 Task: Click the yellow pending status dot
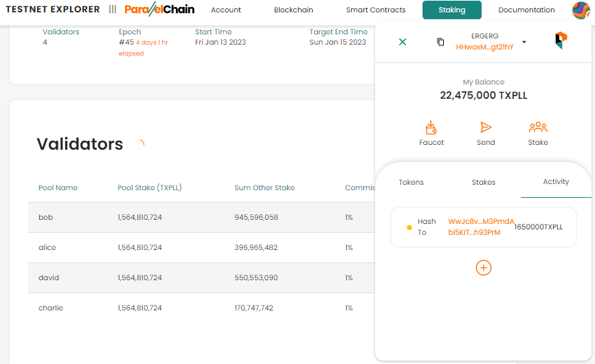click(409, 227)
